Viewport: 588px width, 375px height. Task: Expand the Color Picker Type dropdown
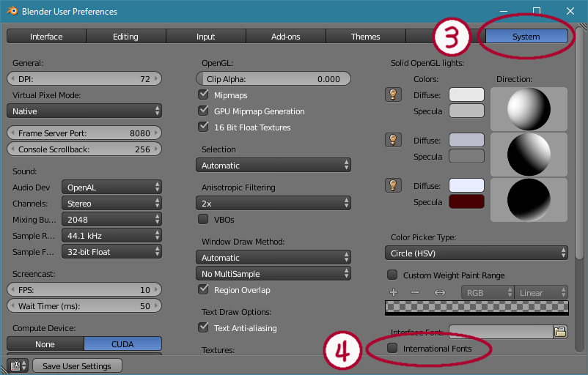(477, 253)
